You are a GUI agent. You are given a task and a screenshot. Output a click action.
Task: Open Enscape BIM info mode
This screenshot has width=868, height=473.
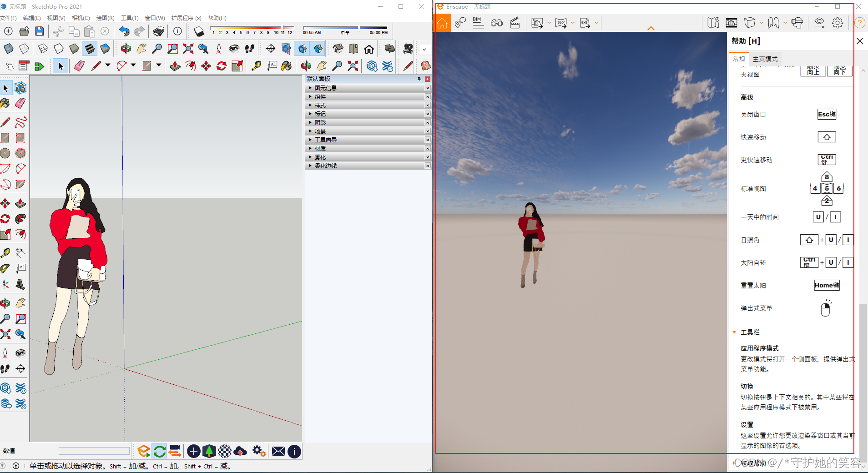tap(478, 23)
